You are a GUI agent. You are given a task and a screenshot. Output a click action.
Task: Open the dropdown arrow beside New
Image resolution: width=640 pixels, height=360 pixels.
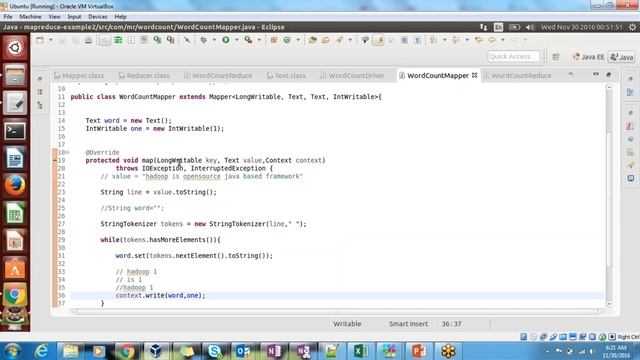point(51,40)
